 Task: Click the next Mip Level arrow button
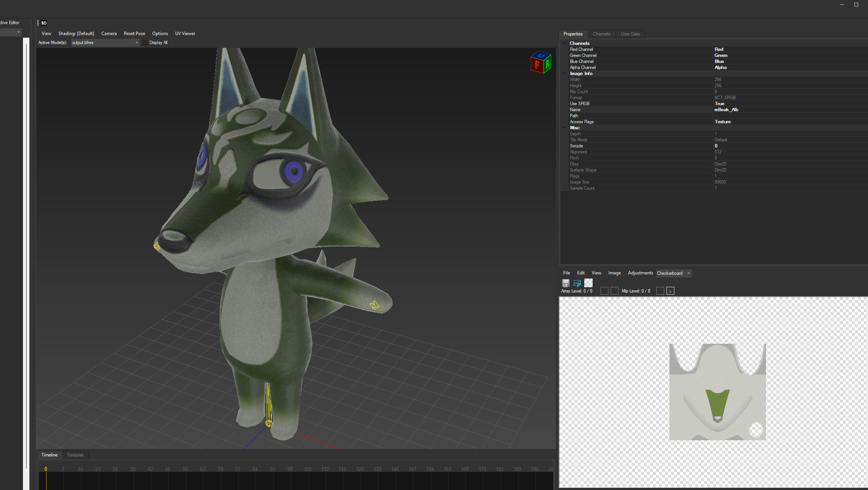click(670, 291)
